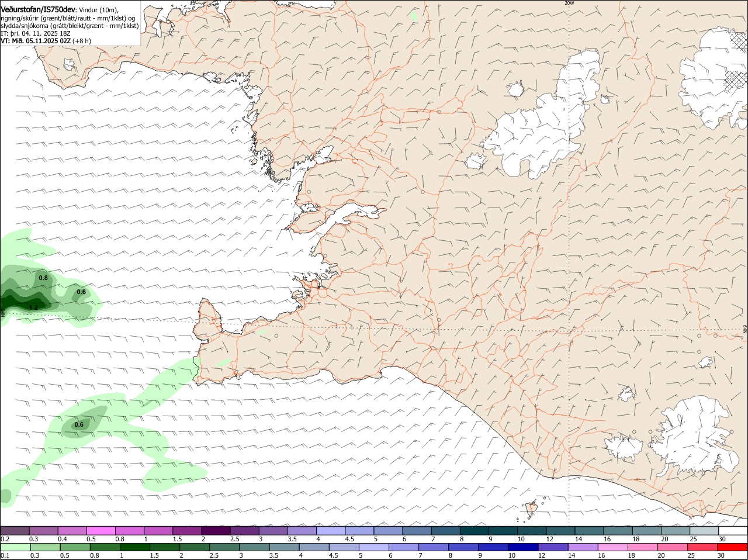Pick the 0.2 swatch on the snow scale

(15, 531)
